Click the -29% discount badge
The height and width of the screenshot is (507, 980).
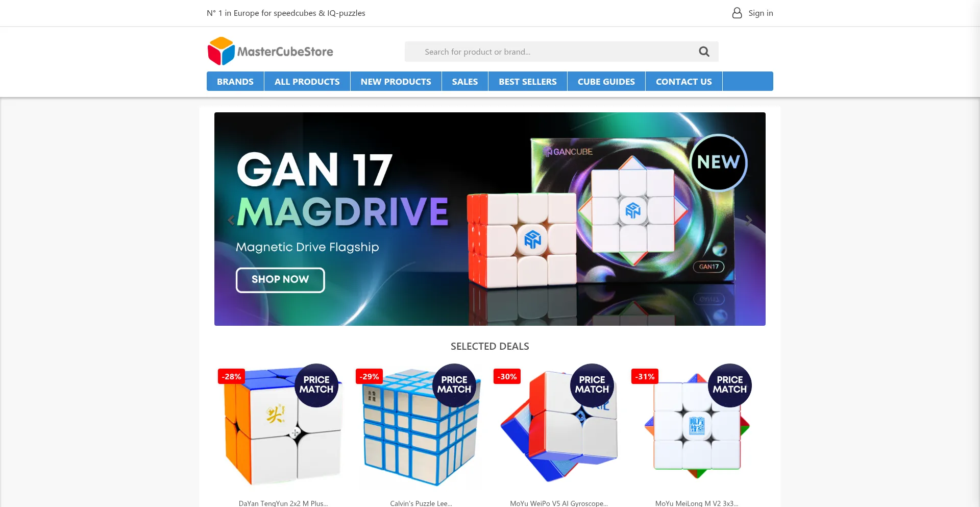pos(369,376)
